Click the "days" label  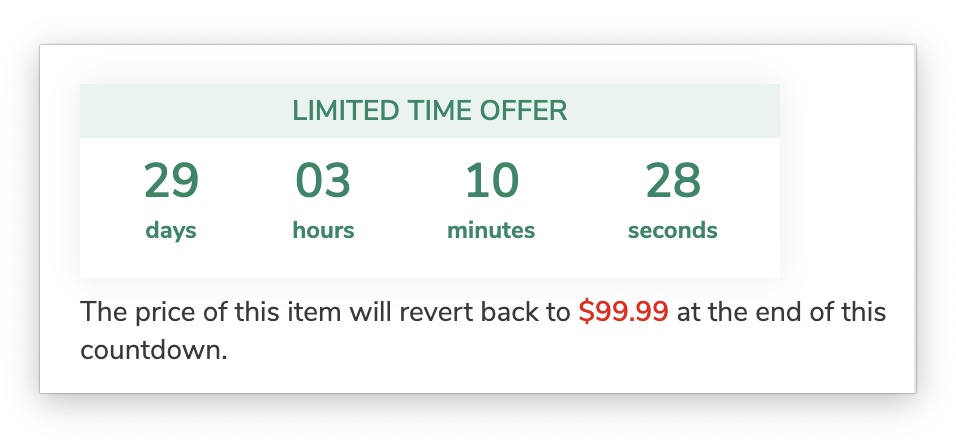[171, 231]
